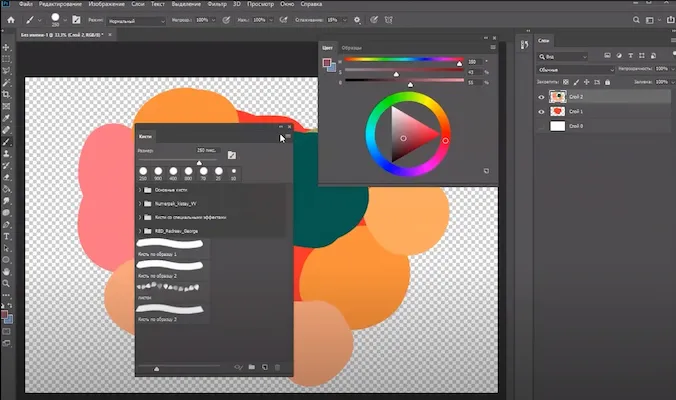Open the brush settings gear icon
This screenshot has width=676, height=400.
click(358, 19)
